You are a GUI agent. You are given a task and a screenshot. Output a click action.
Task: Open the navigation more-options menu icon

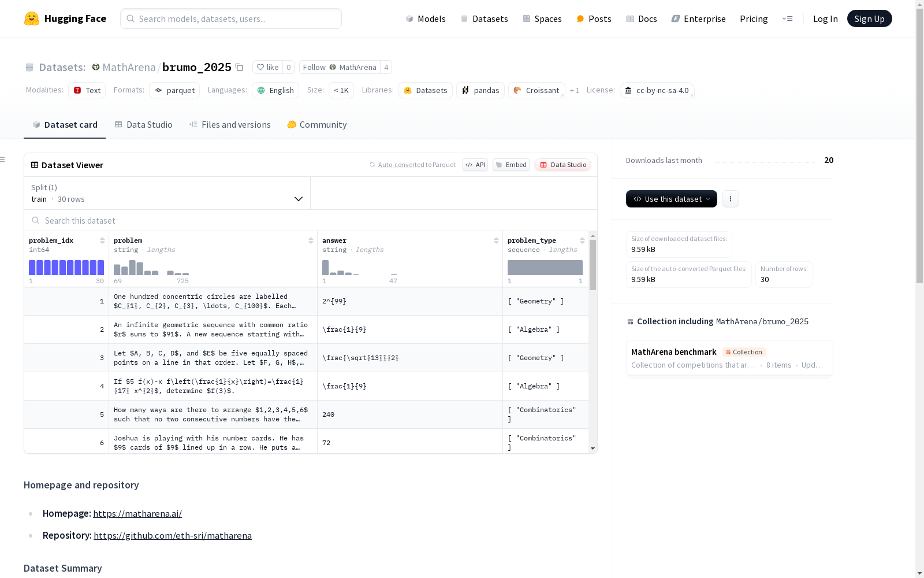[x=787, y=18]
